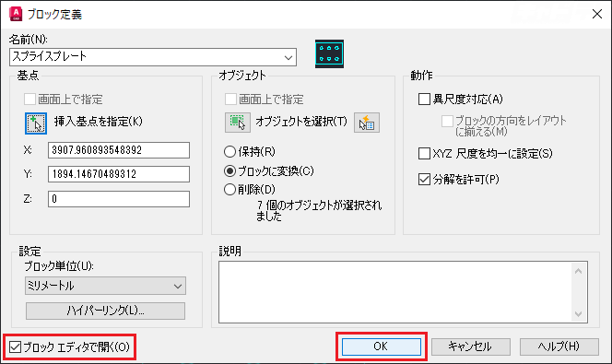This screenshot has width=612, height=364.
Task: Click the OK button
Action: coord(382,346)
